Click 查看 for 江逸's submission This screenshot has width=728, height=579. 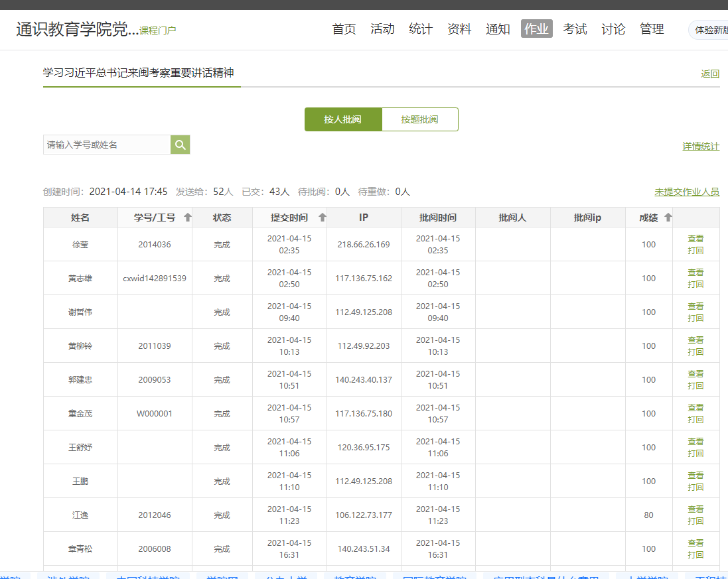695,509
